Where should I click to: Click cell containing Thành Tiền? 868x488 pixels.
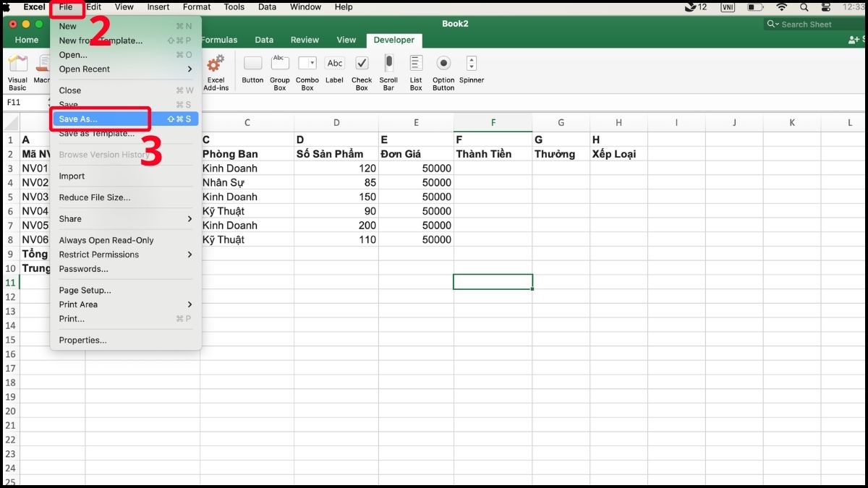pyautogui.click(x=493, y=154)
